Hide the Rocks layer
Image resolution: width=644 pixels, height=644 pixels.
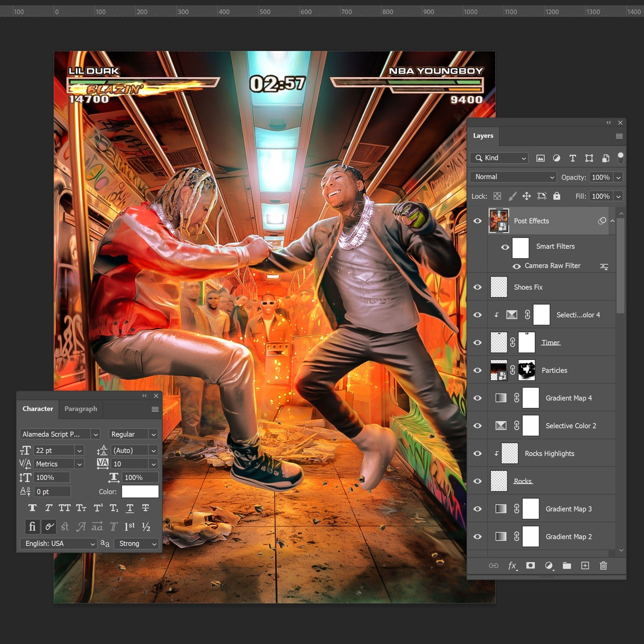[477, 481]
